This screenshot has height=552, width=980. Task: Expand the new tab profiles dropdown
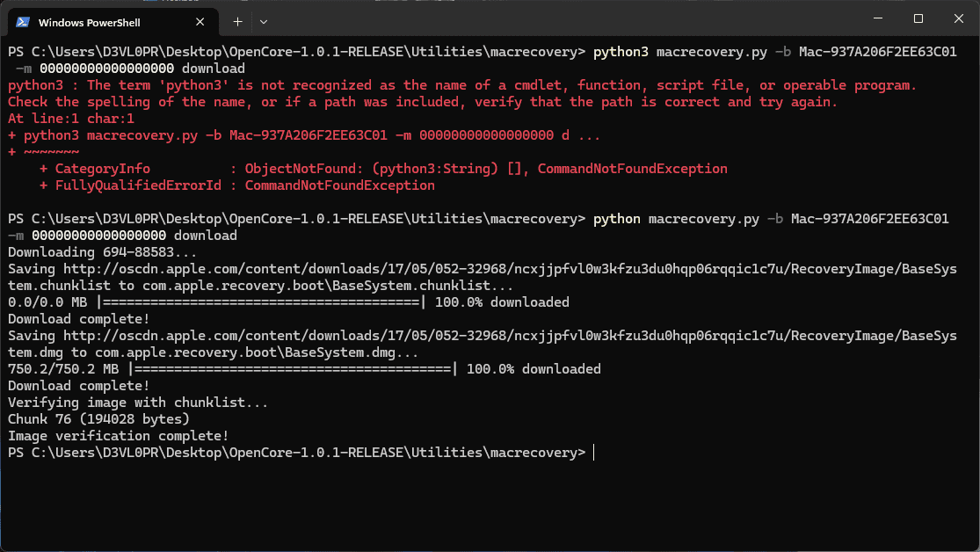click(264, 21)
